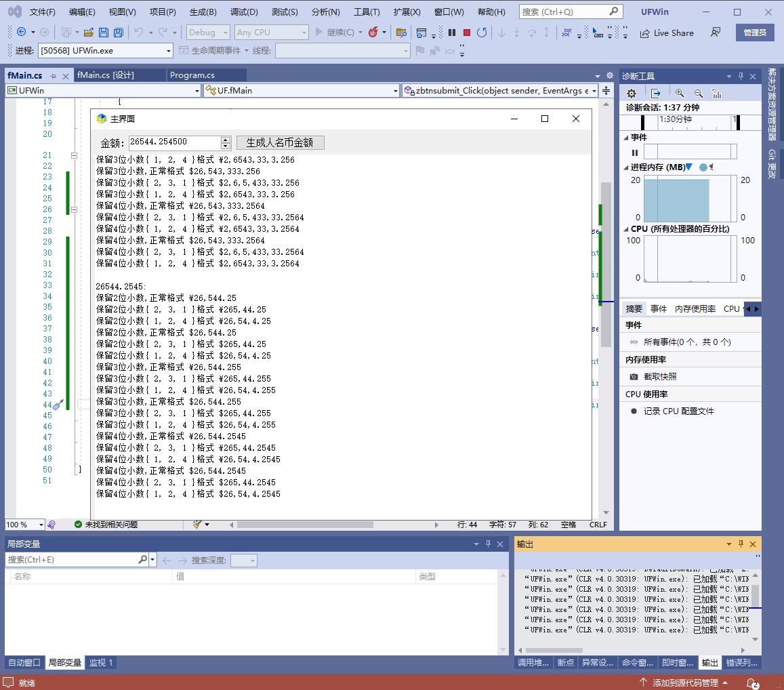Click the 管理员 button
Screen dimensions: 784x690
click(x=755, y=33)
